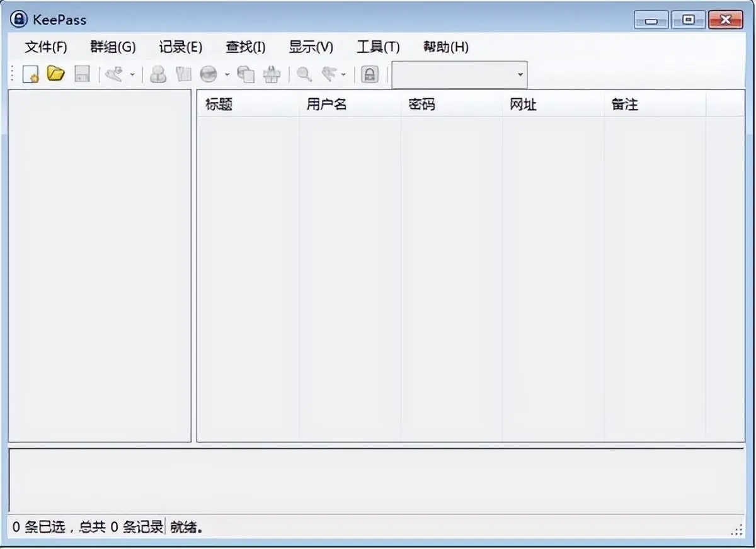Click the KeePass lock icon in title bar
Viewport: 756px width, 549px height.
tap(20, 20)
